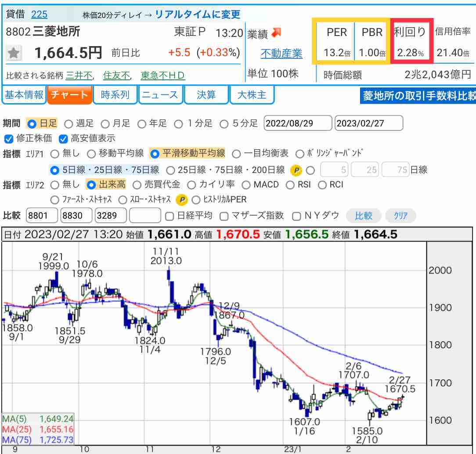
Task: Select 一目均衡表 indicator radio
Action: pyautogui.click(x=236, y=154)
